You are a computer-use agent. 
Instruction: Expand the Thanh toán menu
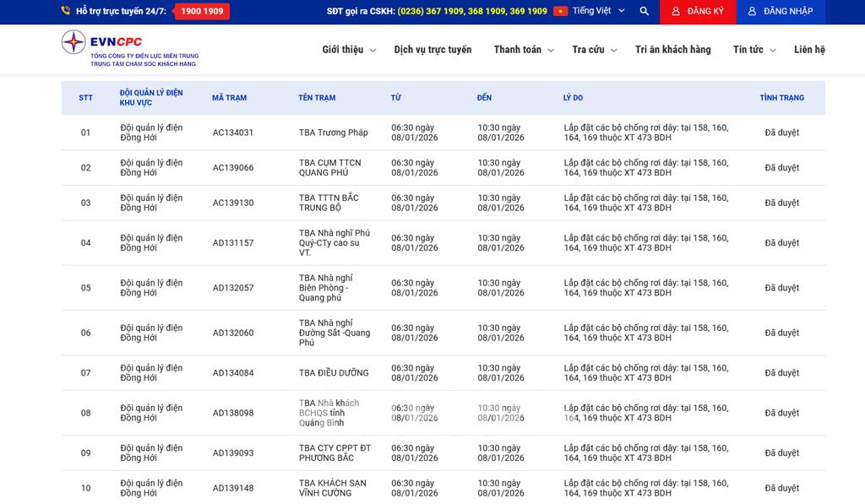click(523, 50)
